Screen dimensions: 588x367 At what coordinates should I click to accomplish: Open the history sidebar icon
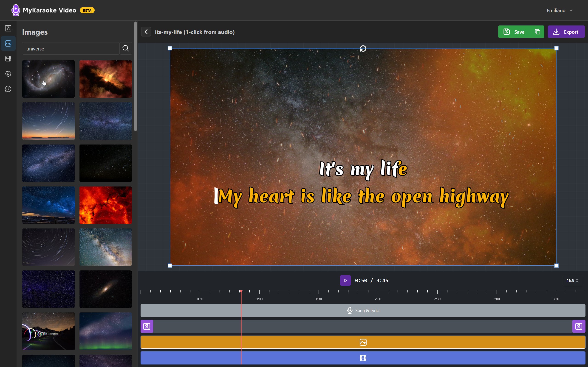[x=8, y=89]
